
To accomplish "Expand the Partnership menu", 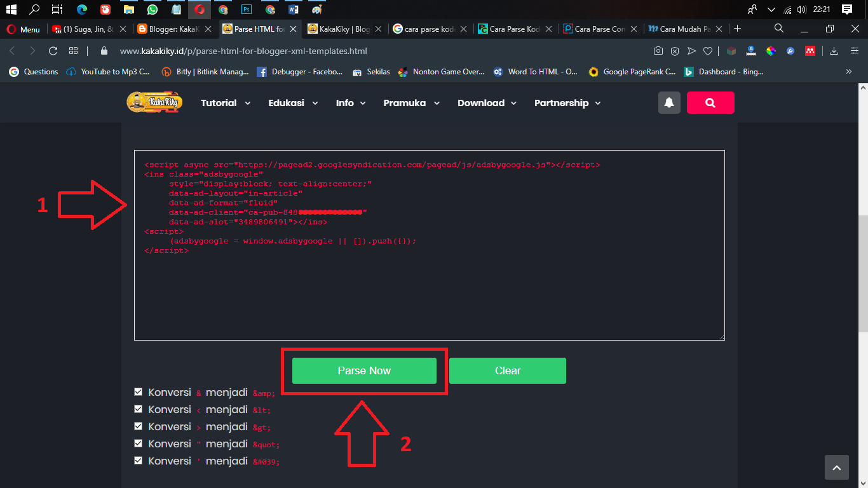I will [x=567, y=103].
